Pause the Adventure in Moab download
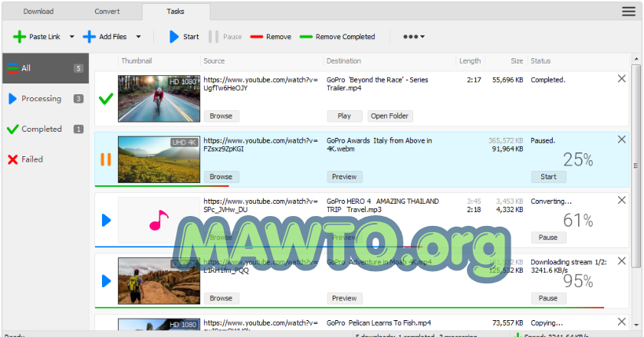Viewport: 644px width, 337px height. pyautogui.click(x=548, y=299)
